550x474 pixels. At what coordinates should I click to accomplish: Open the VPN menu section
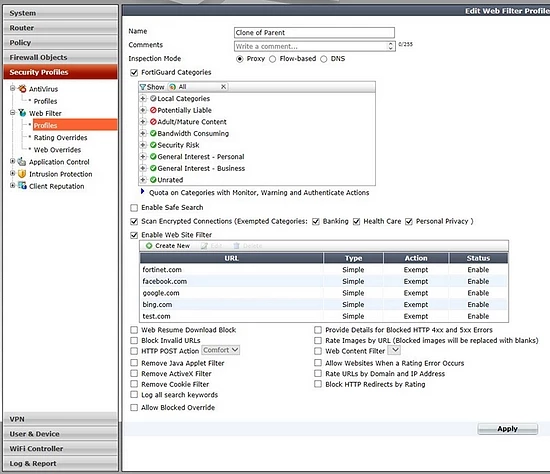coord(61,419)
